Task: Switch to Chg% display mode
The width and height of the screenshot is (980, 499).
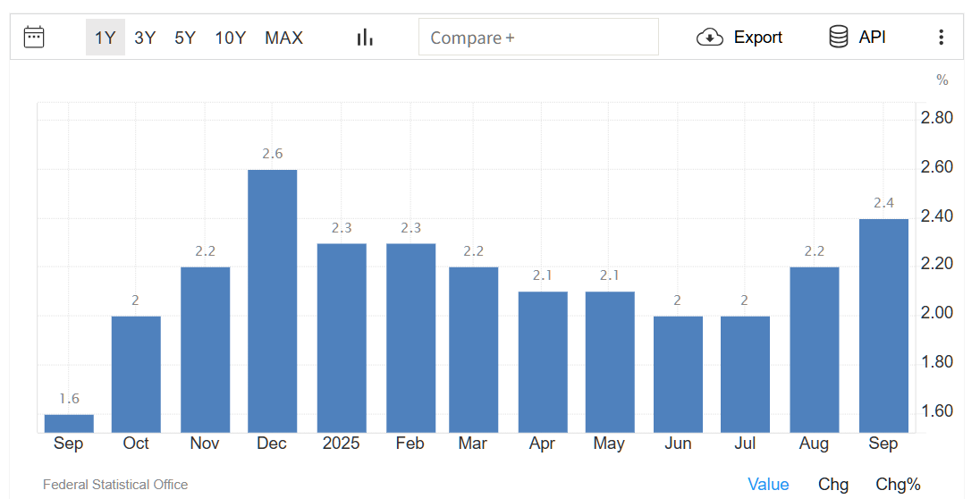Action: coord(898,484)
